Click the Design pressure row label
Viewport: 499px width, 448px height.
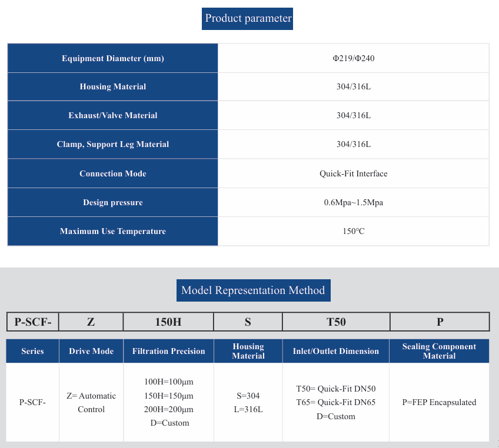pyautogui.click(x=112, y=202)
